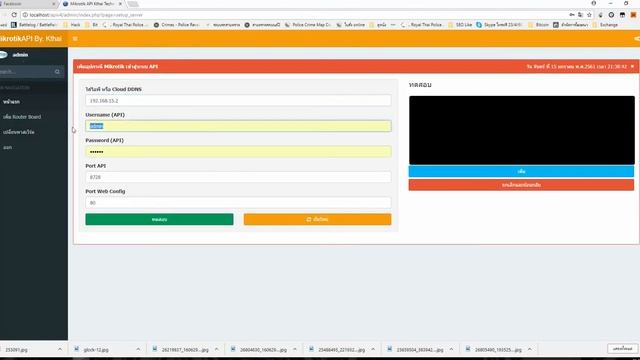Viewport: 640px width, 360px height.
Task: Open the Skype bookmark in bookmarks bar
Action: (499, 25)
